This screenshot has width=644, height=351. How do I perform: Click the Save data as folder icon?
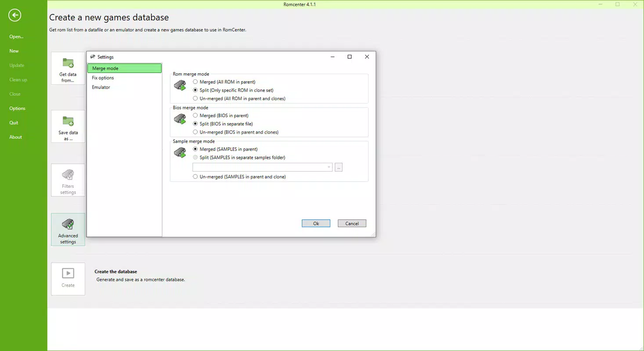(x=68, y=121)
